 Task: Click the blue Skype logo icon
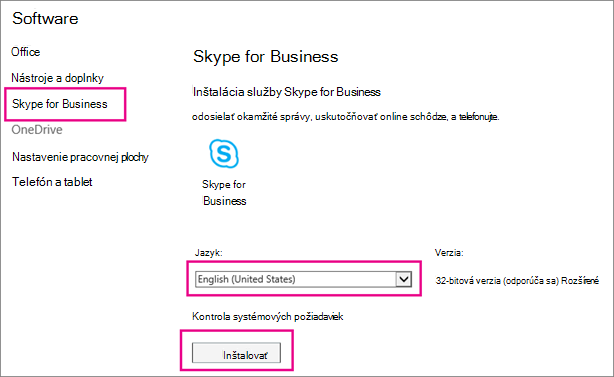click(224, 153)
